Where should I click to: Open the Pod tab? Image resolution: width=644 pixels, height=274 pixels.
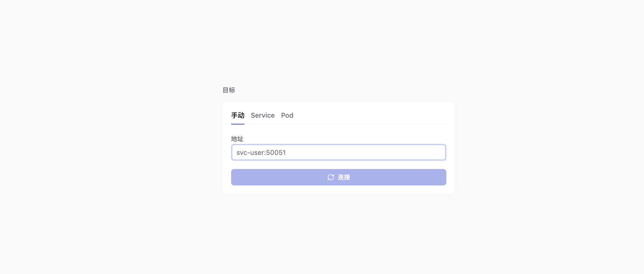click(x=287, y=115)
